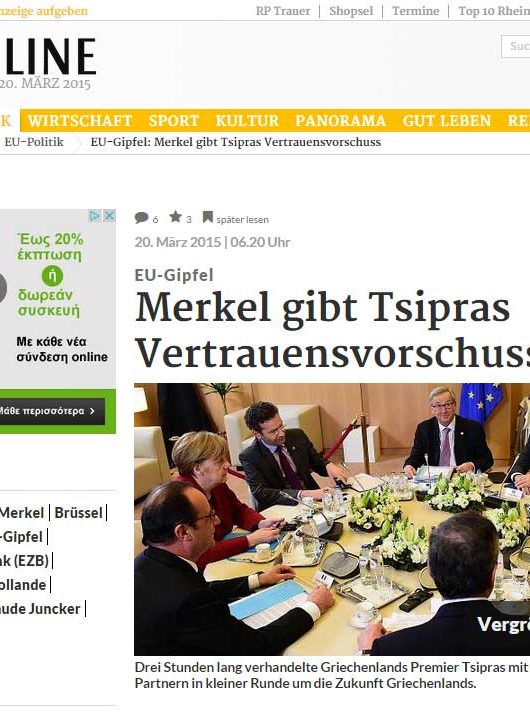Open the RP Trauer link

(x=283, y=11)
